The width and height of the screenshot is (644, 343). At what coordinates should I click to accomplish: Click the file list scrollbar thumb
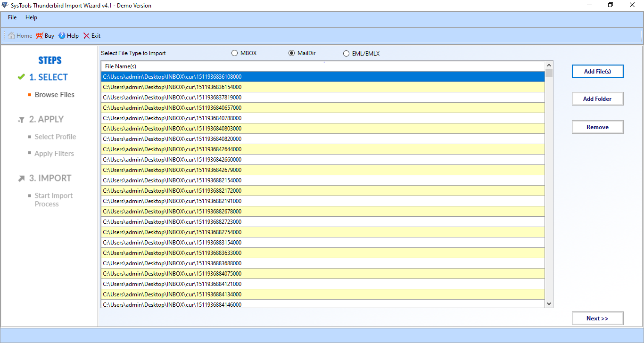549,73
